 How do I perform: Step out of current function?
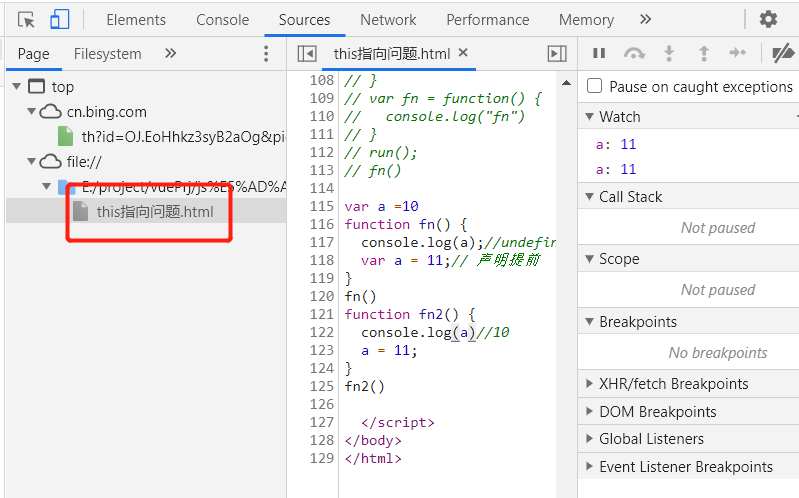[704, 53]
